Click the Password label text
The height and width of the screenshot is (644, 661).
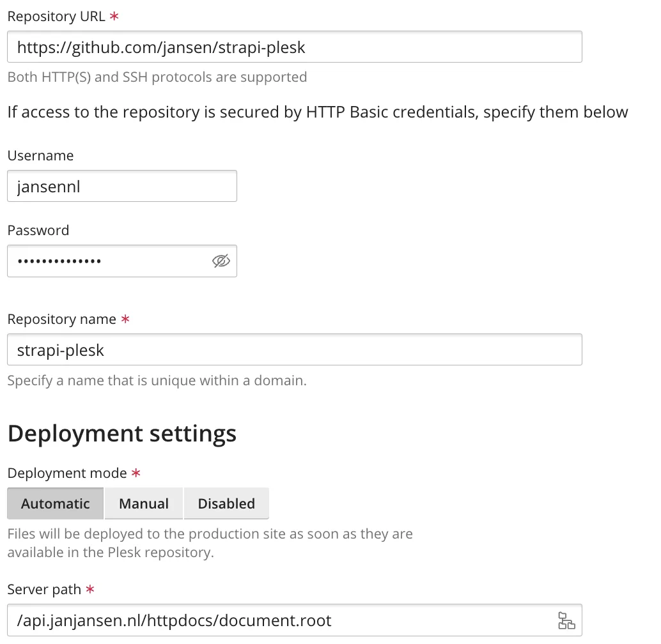[38, 230]
